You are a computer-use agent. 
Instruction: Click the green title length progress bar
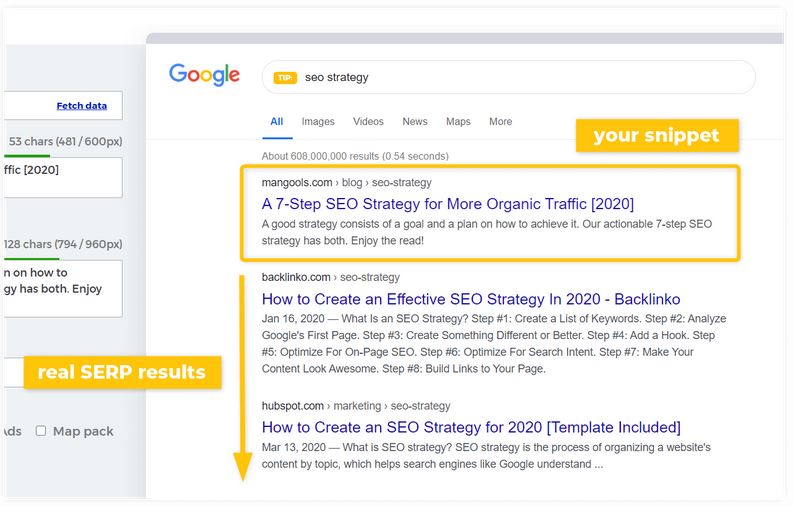25,155
